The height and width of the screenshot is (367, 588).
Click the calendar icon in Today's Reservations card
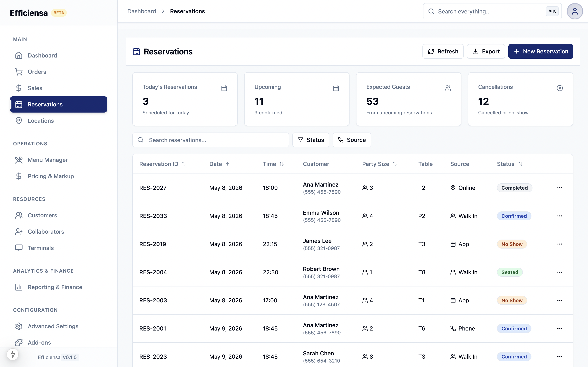click(224, 88)
